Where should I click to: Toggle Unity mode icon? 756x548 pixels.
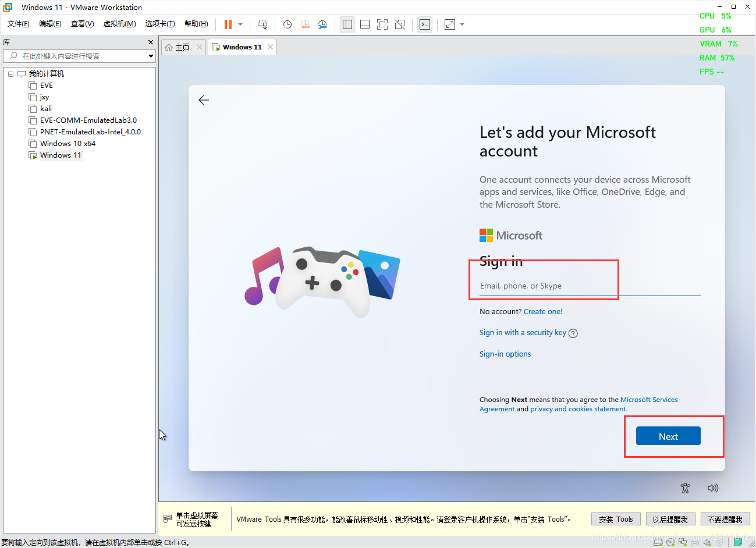400,24
